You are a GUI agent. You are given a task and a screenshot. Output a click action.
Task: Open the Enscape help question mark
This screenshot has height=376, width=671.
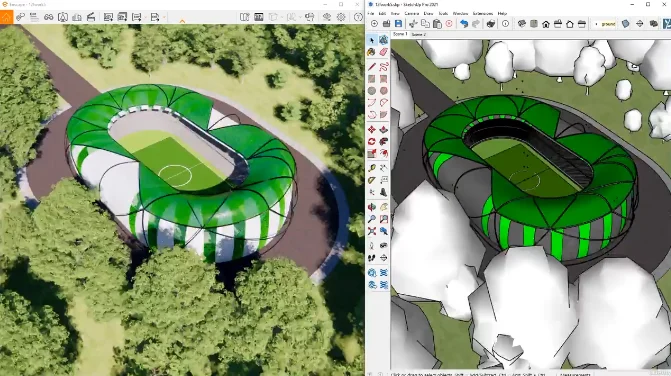pyautogui.click(x=358, y=17)
